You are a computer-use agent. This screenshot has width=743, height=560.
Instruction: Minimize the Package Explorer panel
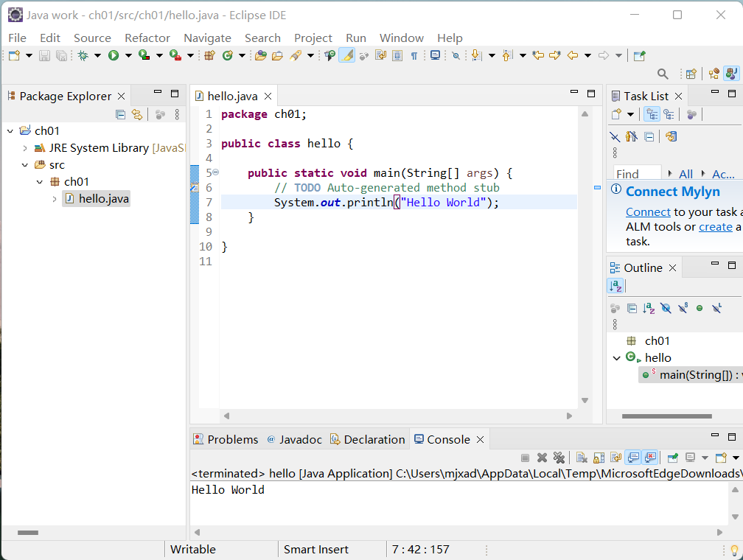[x=158, y=92]
